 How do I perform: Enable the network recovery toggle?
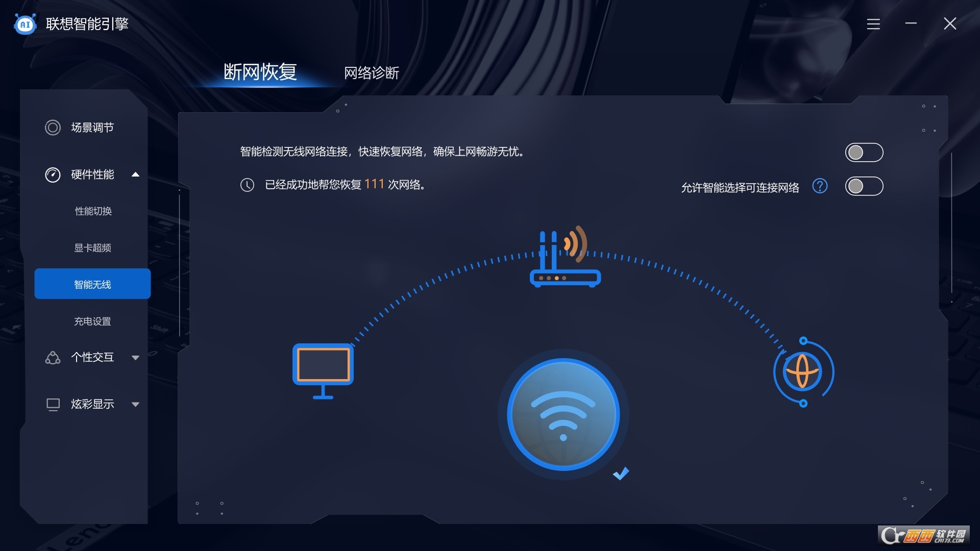tap(864, 152)
